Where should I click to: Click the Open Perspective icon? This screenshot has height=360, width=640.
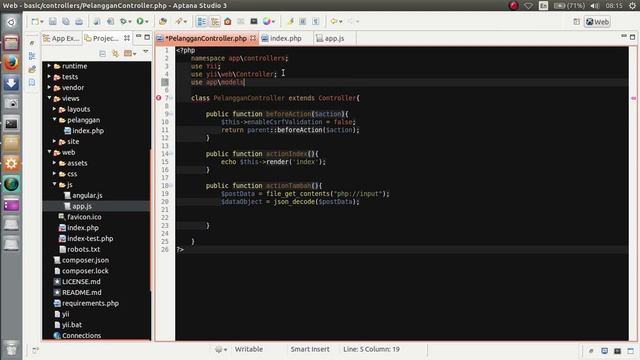point(576,22)
